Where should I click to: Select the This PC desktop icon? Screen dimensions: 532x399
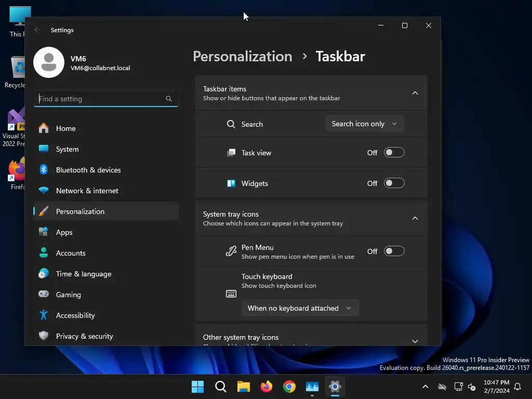(17, 22)
